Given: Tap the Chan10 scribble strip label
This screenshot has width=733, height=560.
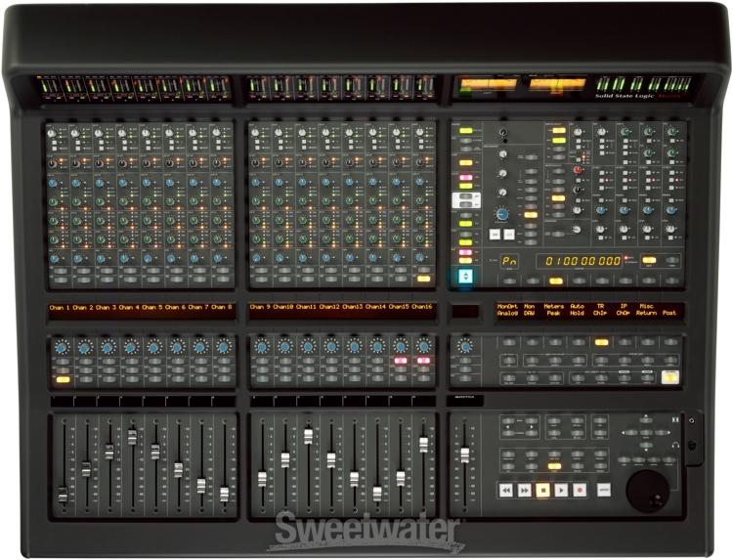Looking at the screenshot, I should coord(284,307).
